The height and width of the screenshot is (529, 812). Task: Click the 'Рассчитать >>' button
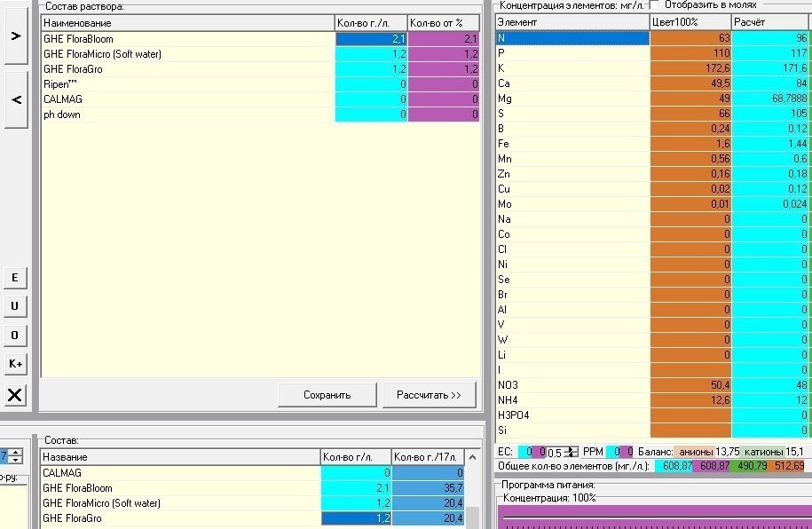click(429, 395)
